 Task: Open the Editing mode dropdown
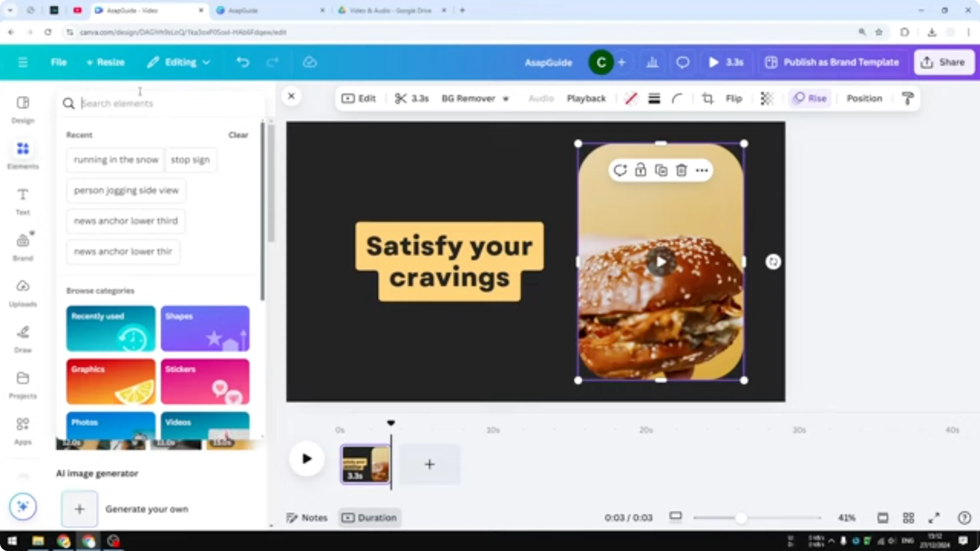(x=178, y=62)
